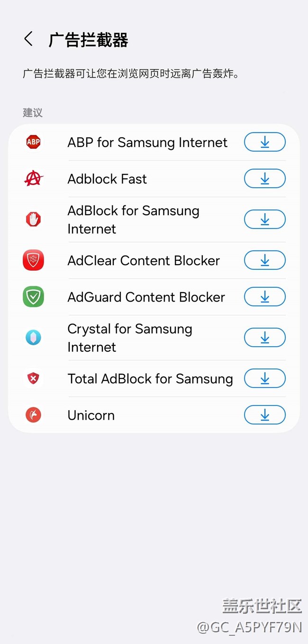Tap the Total AdBlock shield icon
This screenshot has width=308, height=644.
[x=33, y=378]
